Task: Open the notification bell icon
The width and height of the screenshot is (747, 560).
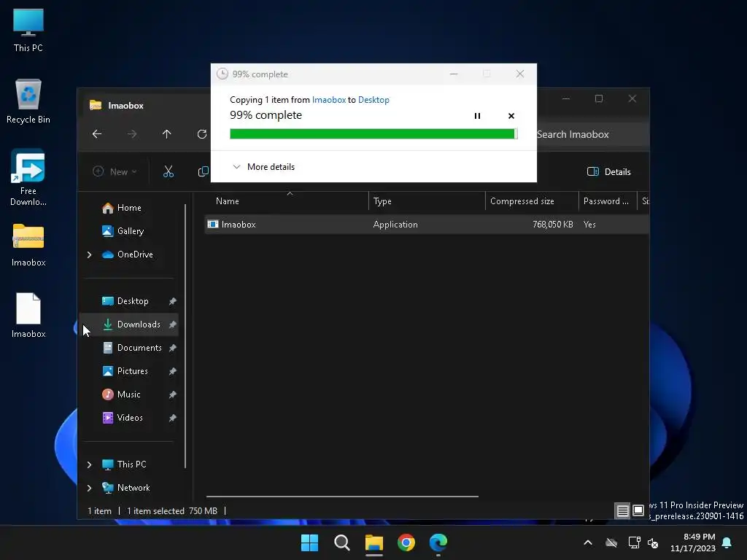Action: pos(727,542)
